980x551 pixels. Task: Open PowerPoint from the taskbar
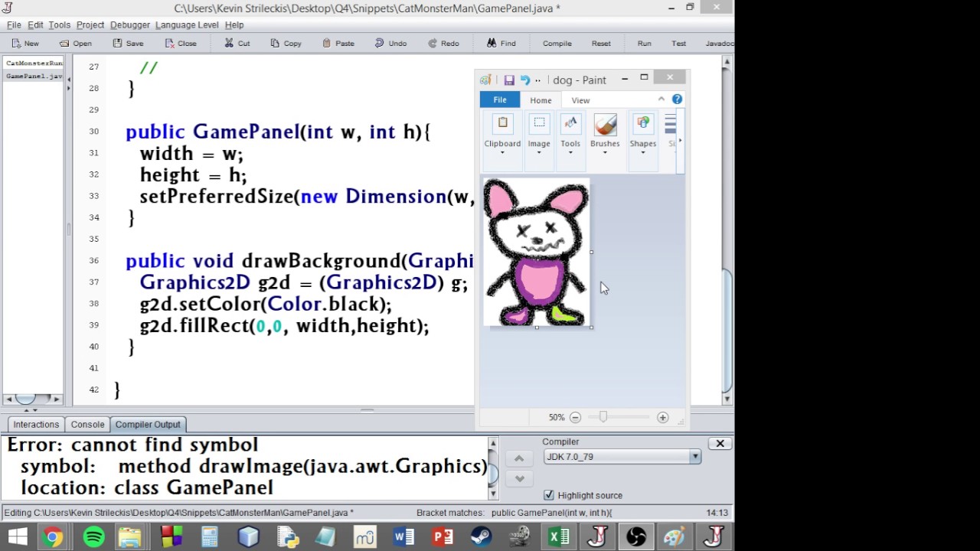click(443, 536)
